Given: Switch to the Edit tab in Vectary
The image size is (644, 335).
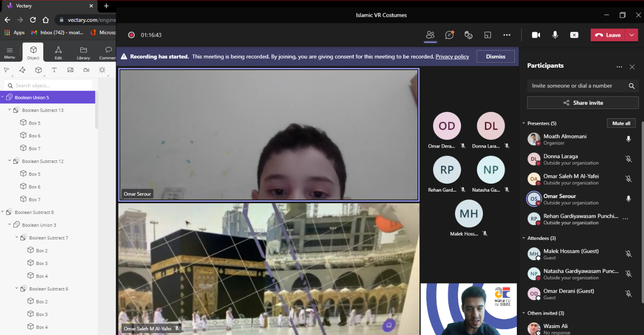Looking at the screenshot, I should (x=58, y=52).
